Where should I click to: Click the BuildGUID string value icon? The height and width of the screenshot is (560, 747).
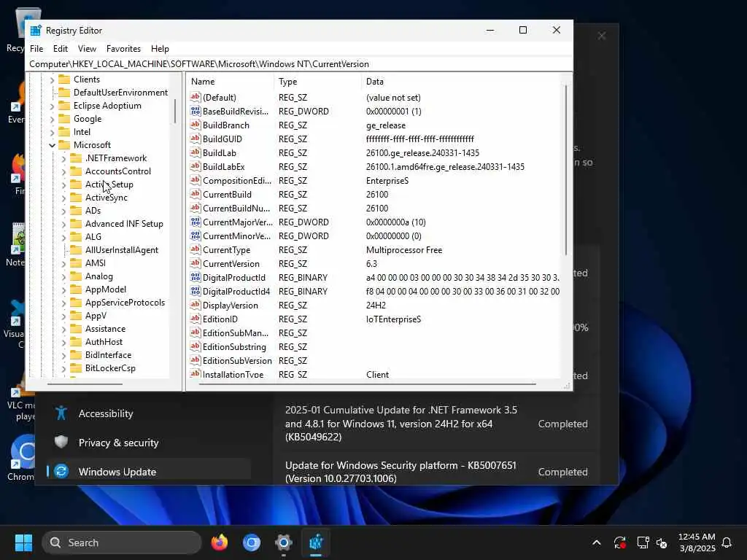click(x=196, y=139)
